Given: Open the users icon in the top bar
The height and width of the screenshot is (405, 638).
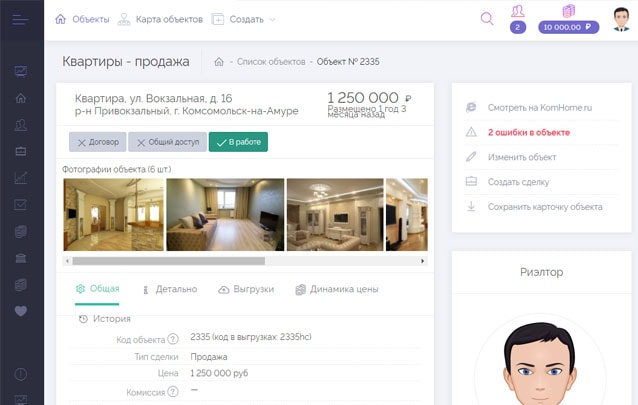Looking at the screenshot, I should click(x=518, y=11).
